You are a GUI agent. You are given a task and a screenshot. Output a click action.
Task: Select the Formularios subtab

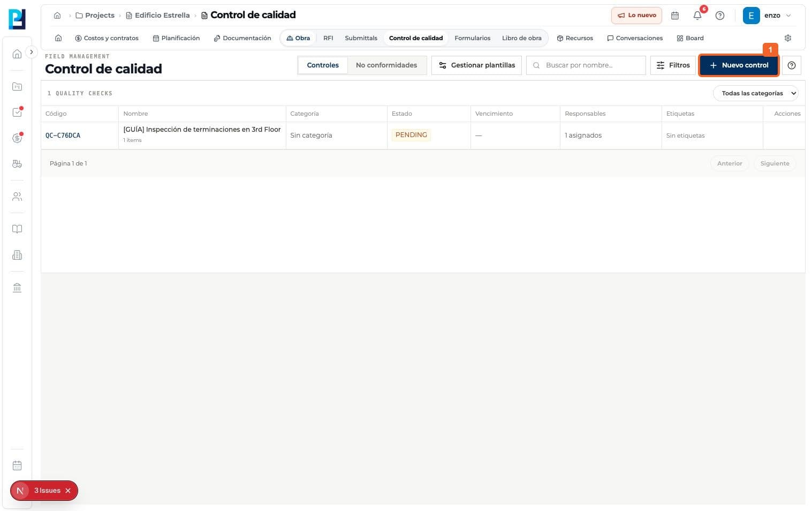click(x=472, y=38)
